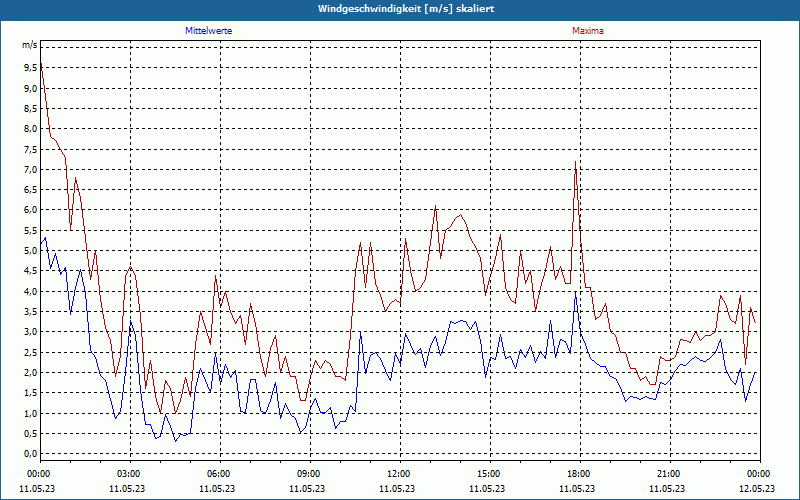Click the '12.05.23' date label

[x=757, y=488]
